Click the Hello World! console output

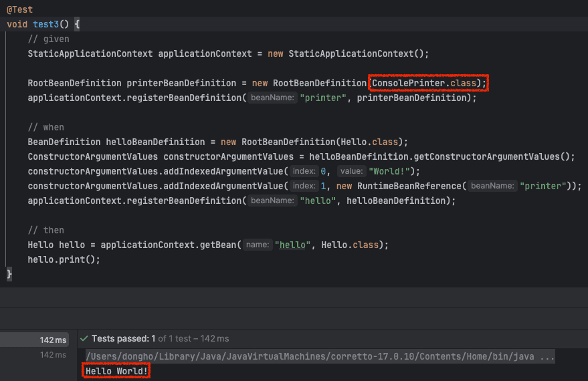(116, 371)
